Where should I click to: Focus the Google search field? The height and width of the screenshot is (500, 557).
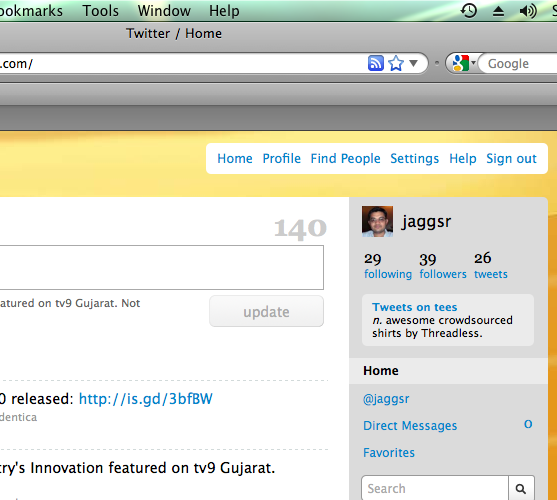tap(519, 64)
